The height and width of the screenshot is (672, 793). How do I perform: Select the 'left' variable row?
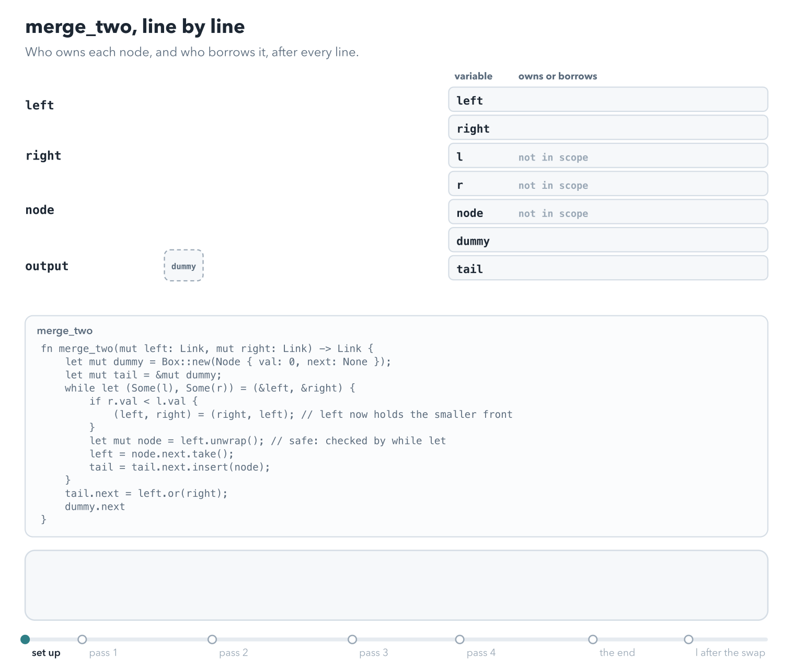608,99
